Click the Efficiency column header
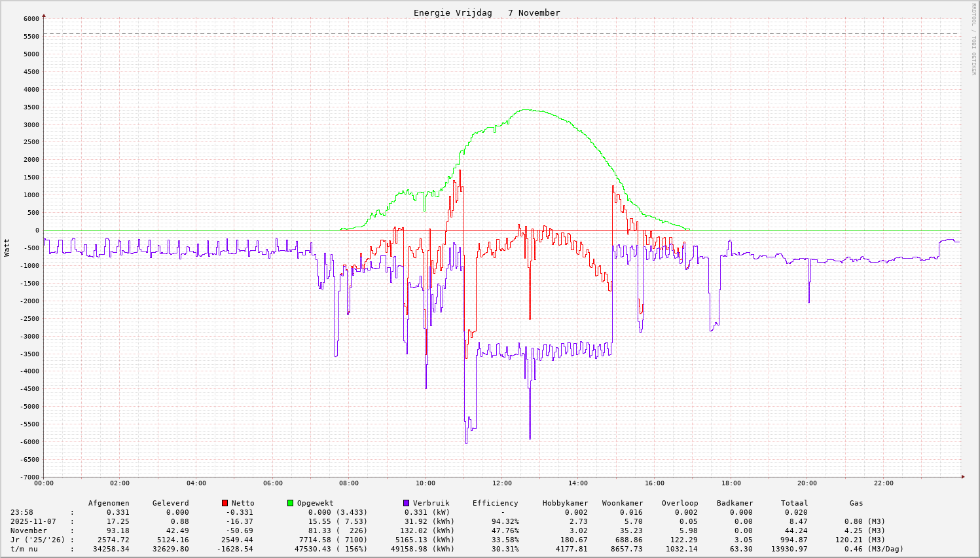Screen dimensions: 980x558 (x=495, y=503)
